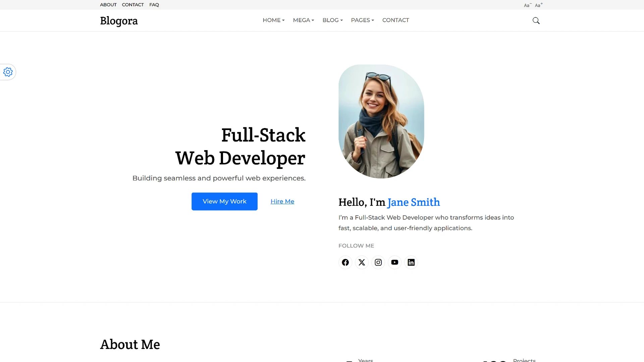Open the search magnifier icon
The height and width of the screenshot is (362, 644).
pyautogui.click(x=536, y=20)
